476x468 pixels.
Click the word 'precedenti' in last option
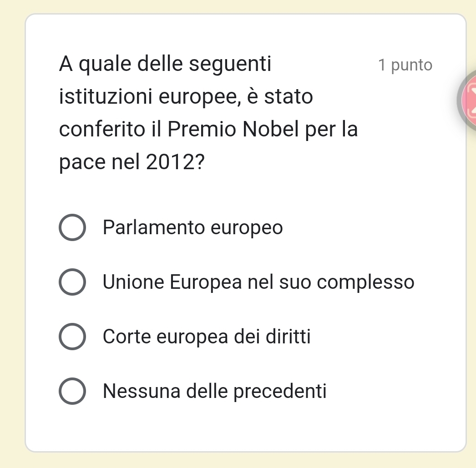[x=280, y=391]
